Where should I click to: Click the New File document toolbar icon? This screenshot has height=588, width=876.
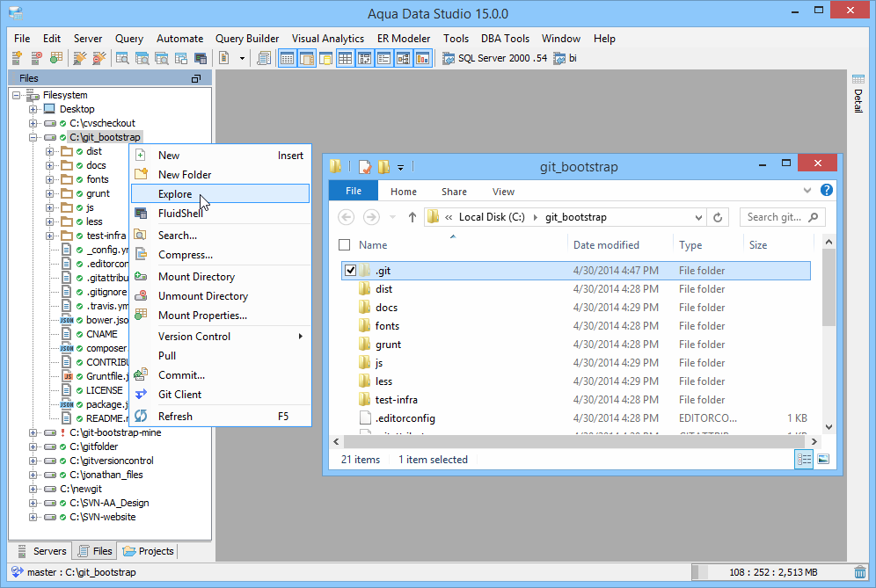point(224,58)
